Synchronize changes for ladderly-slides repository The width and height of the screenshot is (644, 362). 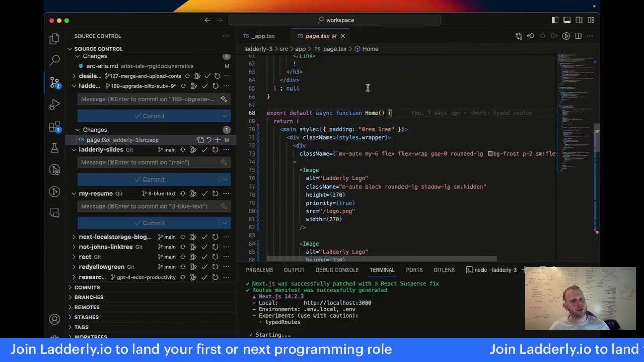[183, 150]
